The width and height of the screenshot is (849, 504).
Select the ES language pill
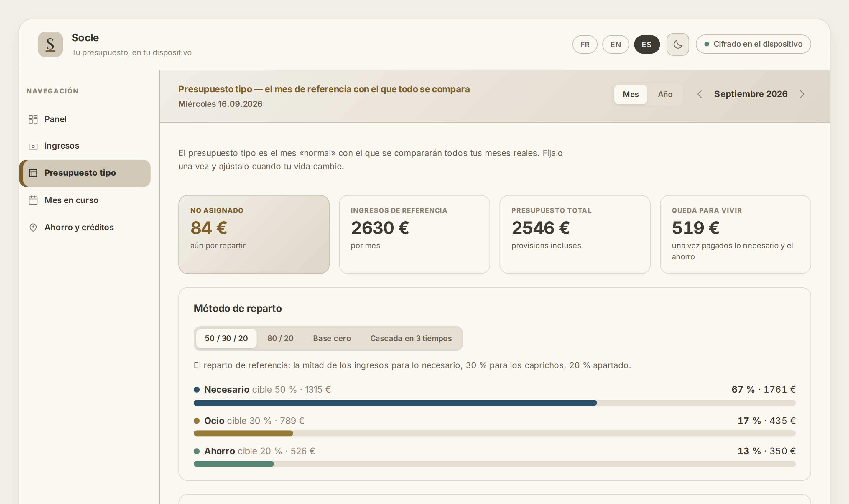click(646, 45)
